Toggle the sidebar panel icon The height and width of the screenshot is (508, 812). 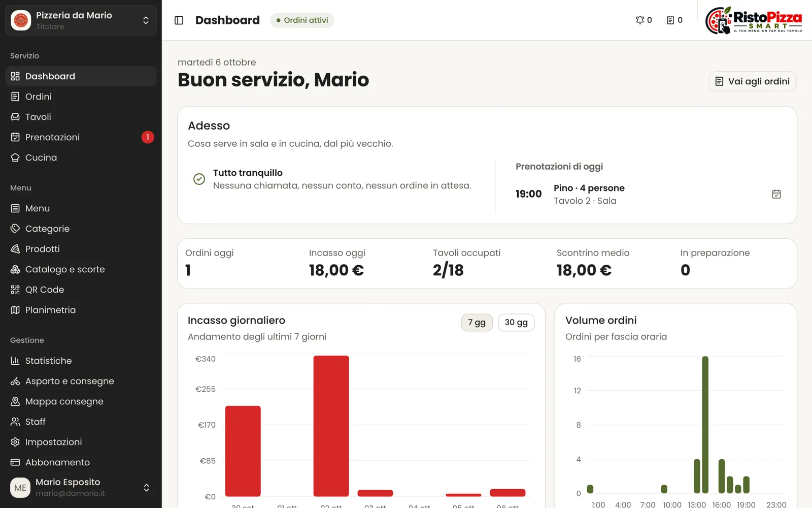click(x=179, y=20)
